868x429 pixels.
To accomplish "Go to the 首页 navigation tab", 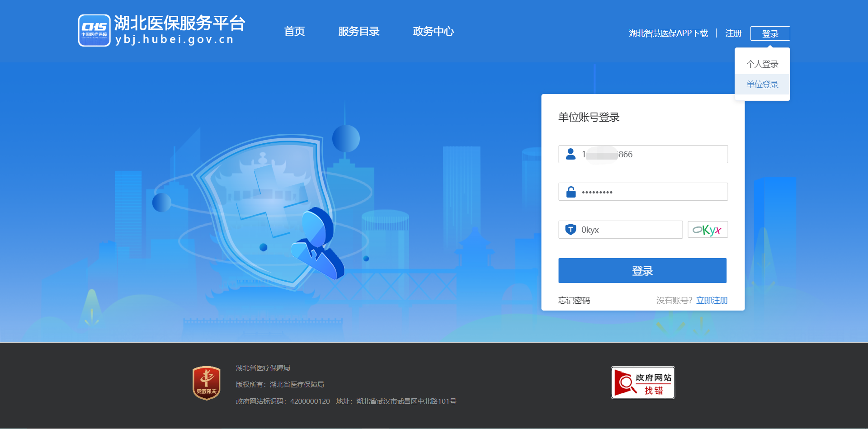I will click(294, 32).
